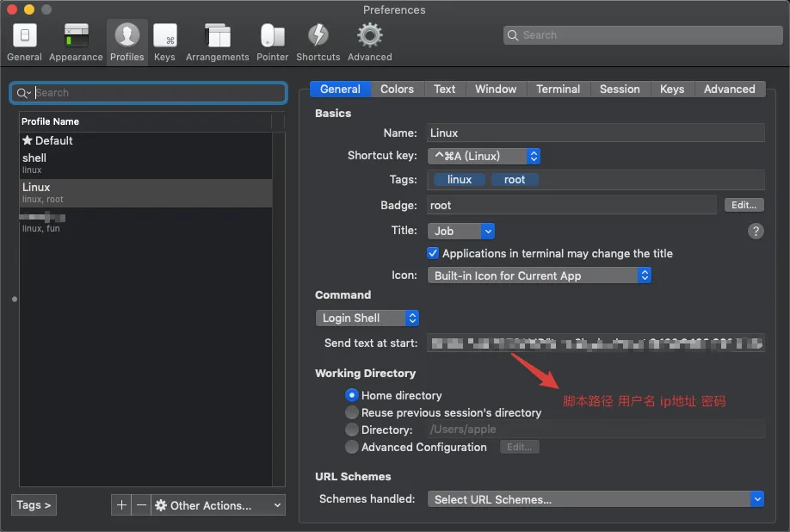790x532 pixels.
Task: Click the profile search field
Action: pyautogui.click(x=149, y=93)
